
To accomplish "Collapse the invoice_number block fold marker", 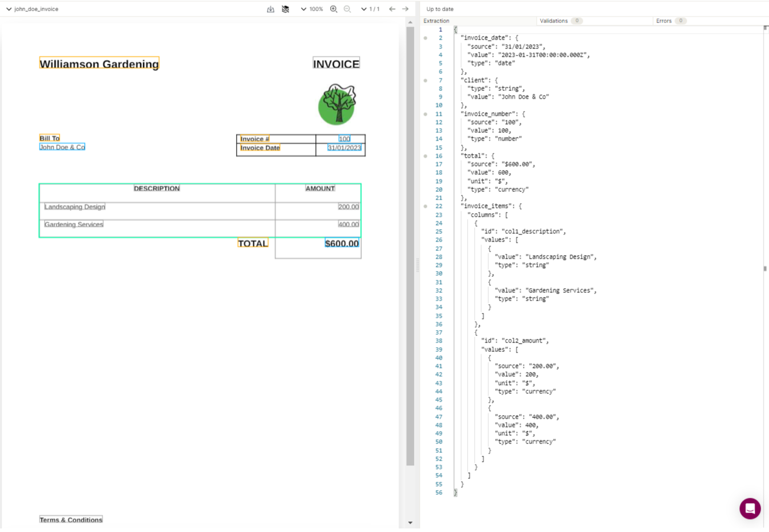I will (425, 114).
